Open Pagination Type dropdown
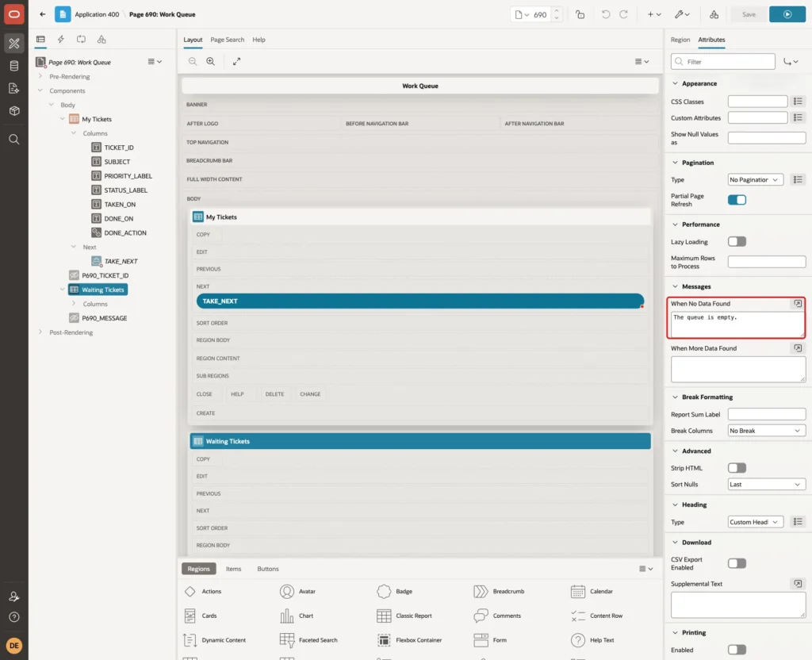Viewport: 812px width, 660px height. pyautogui.click(x=756, y=180)
